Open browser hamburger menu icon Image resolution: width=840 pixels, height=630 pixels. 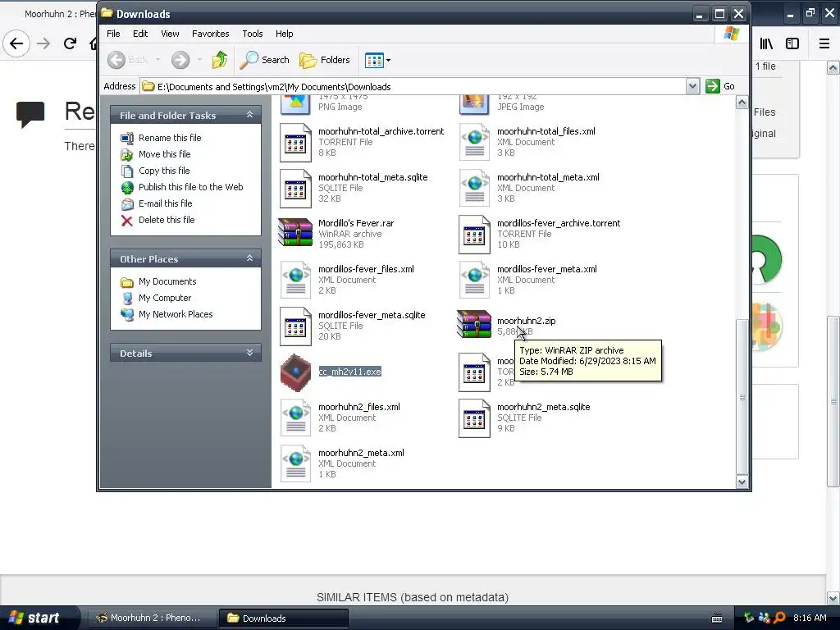tap(824, 43)
